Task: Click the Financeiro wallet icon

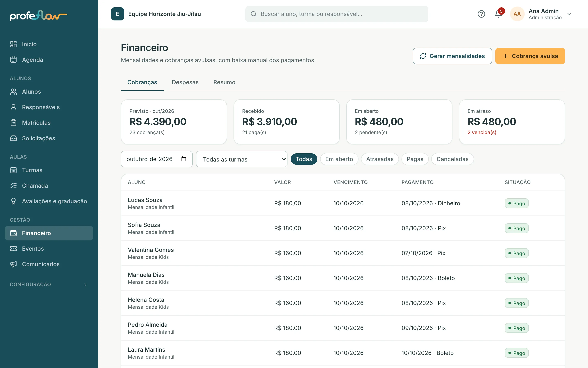Action: (x=13, y=233)
